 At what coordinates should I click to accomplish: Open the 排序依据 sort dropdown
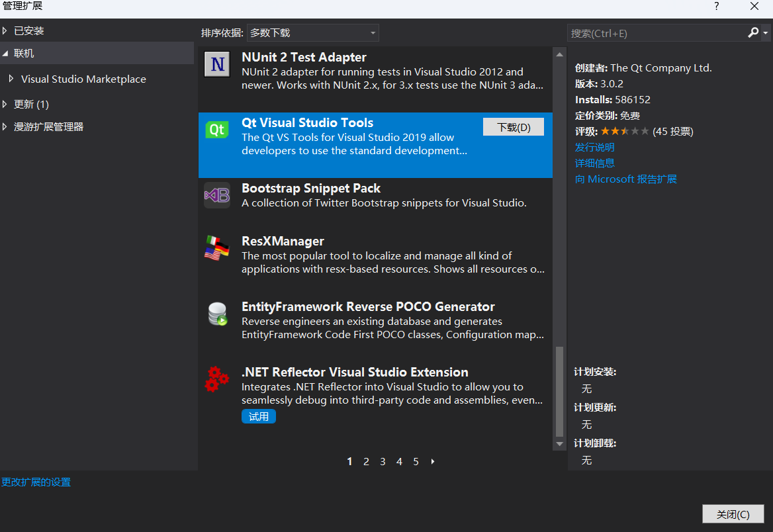point(312,33)
